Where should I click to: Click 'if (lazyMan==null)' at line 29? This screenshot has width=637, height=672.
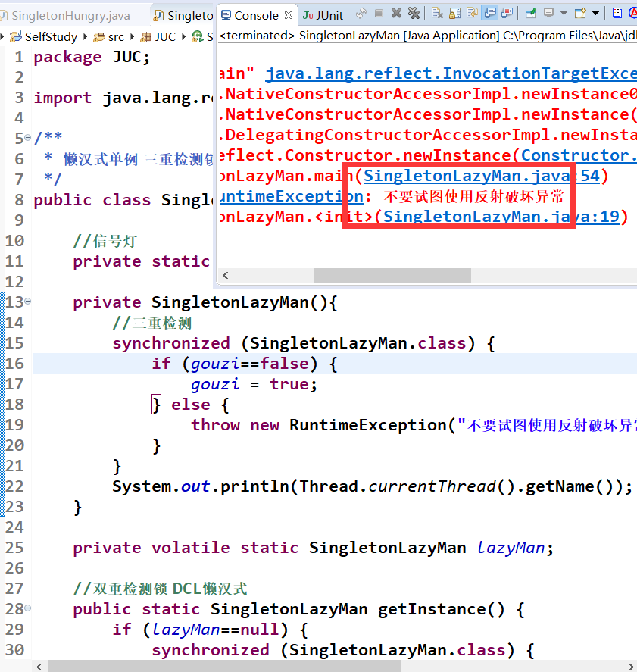[211, 629]
